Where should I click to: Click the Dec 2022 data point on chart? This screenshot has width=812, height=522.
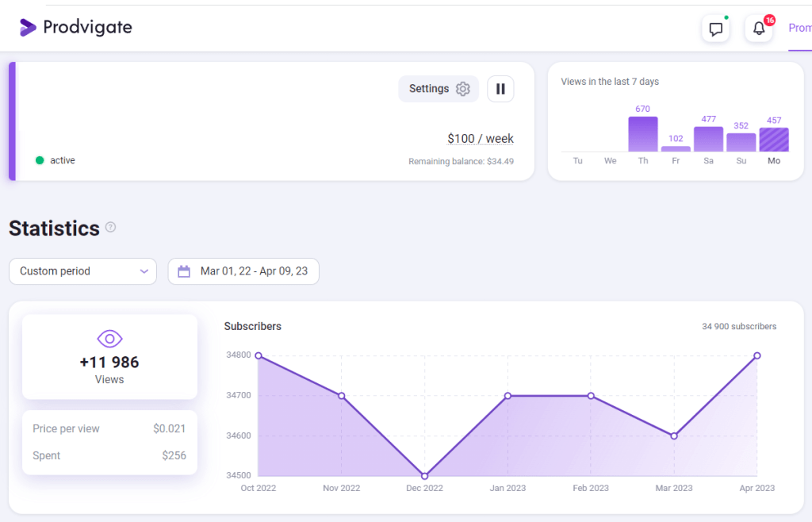coord(425,476)
